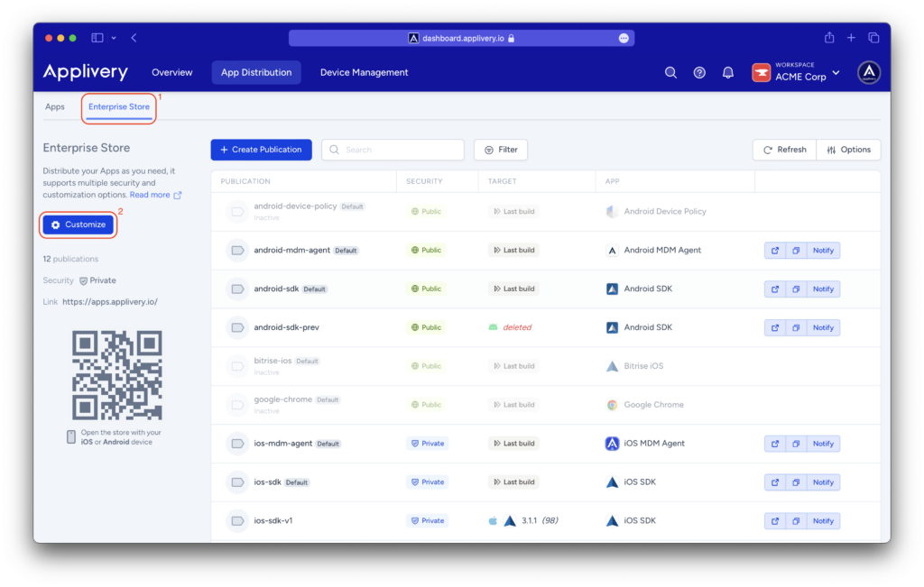Click the user profile avatar
The height and width of the screenshot is (587, 924).
pyautogui.click(x=869, y=72)
